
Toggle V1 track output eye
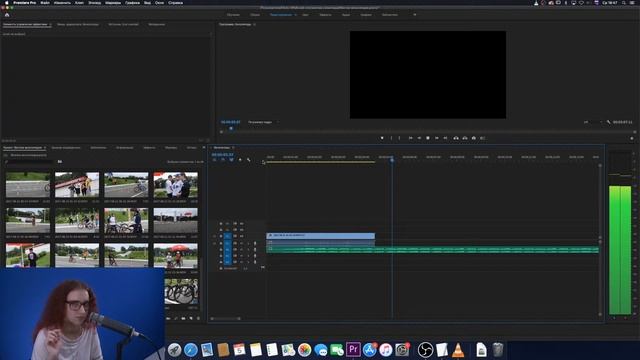click(241, 236)
